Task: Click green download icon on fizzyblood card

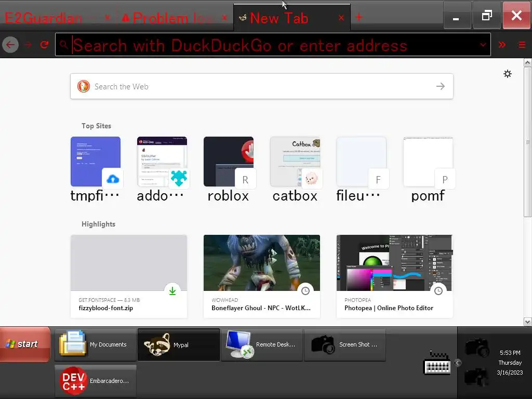Action: click(x=172, y=291)
